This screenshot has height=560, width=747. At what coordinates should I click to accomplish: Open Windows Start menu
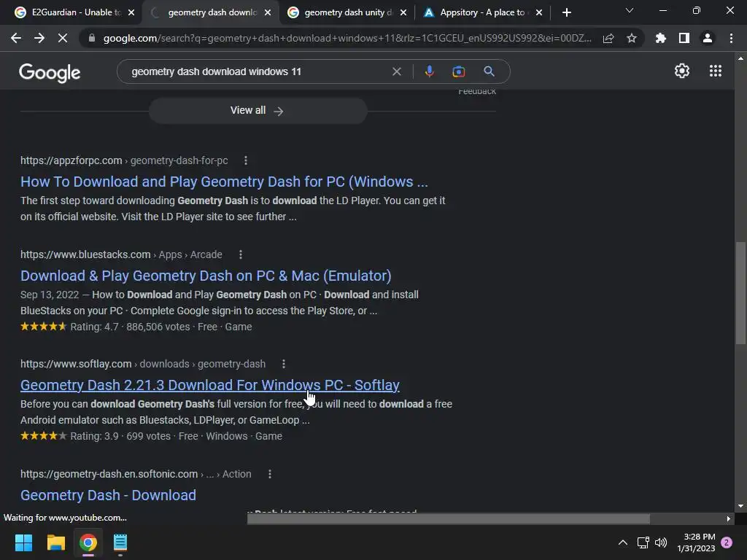[23, 542]
